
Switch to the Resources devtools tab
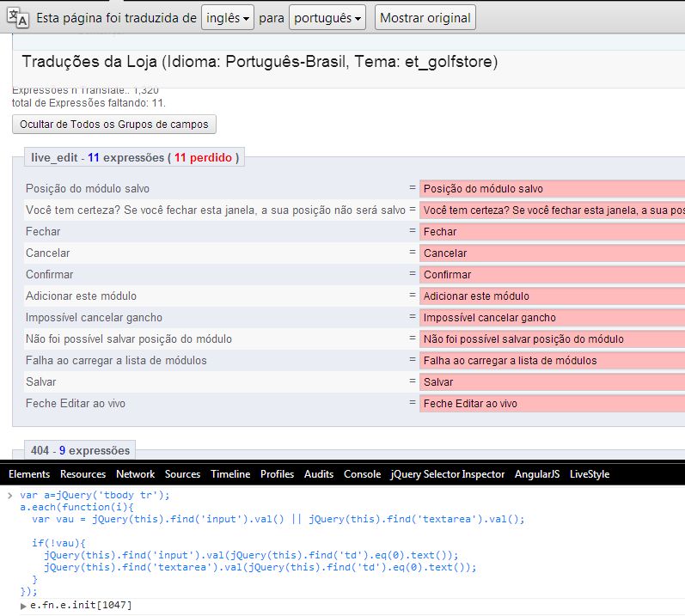click(83, 474)
